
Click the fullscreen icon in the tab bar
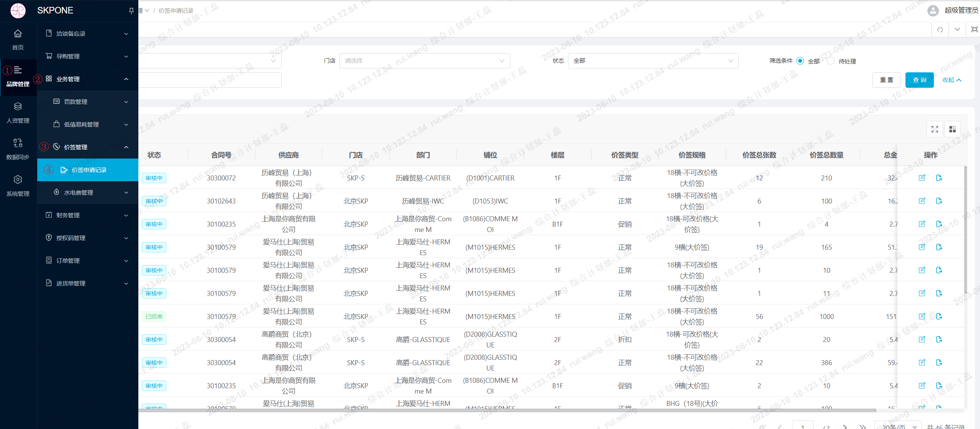point(974,30)
